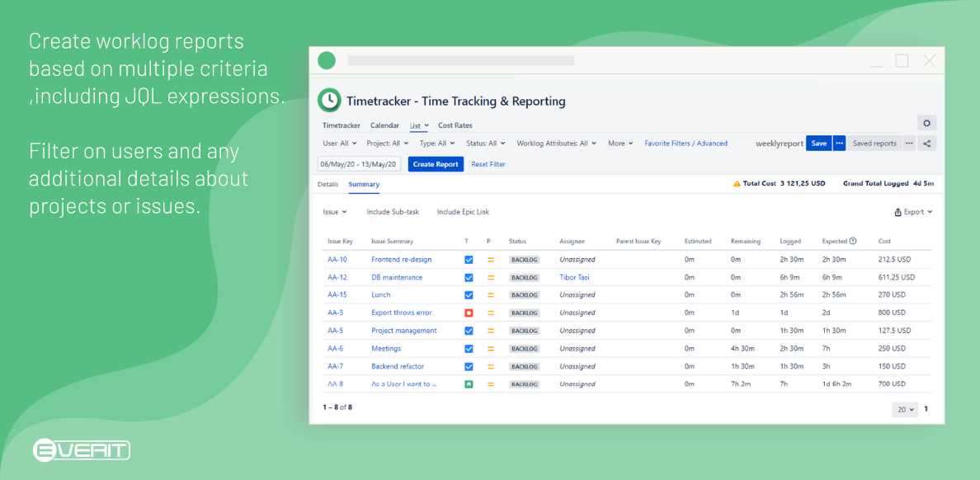This screenshot has width=980, height=480.
Task: Expand the Status: All filter
Action: pyautogui.click(x=486, y=144)
